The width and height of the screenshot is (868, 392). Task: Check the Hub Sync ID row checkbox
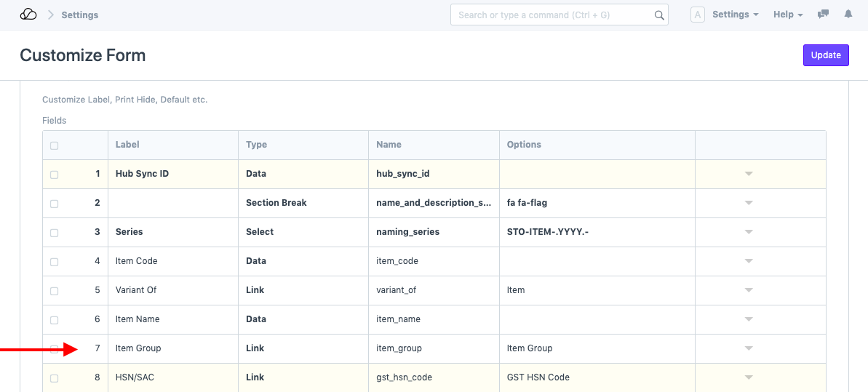tap(54, 175)
